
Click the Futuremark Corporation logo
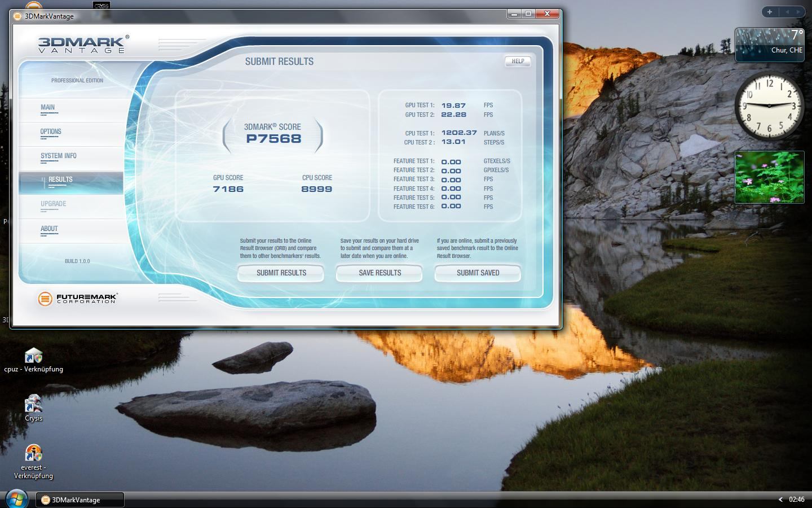(x=78, y=299)
